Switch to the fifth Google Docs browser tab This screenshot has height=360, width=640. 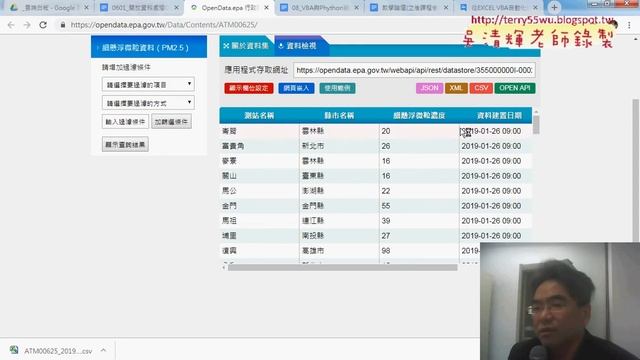click(x=409, y=7)
